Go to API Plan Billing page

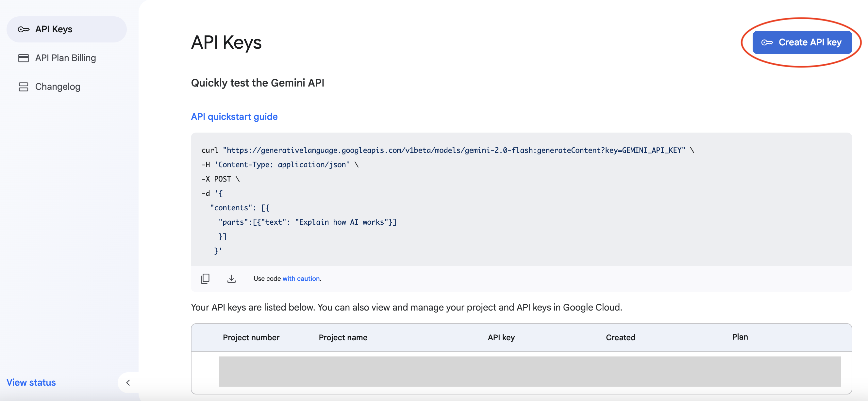pos(65,58)
